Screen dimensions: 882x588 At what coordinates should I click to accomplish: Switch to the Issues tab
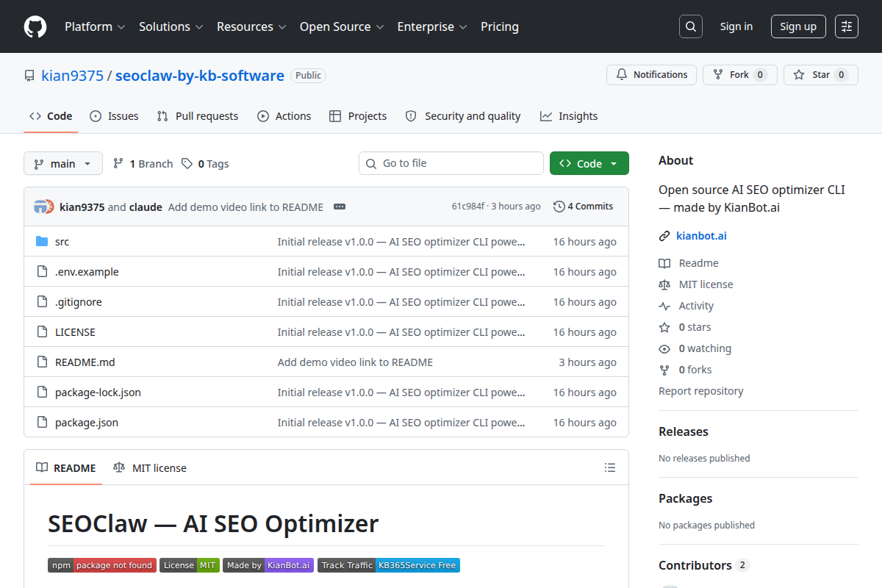[114, 116]
